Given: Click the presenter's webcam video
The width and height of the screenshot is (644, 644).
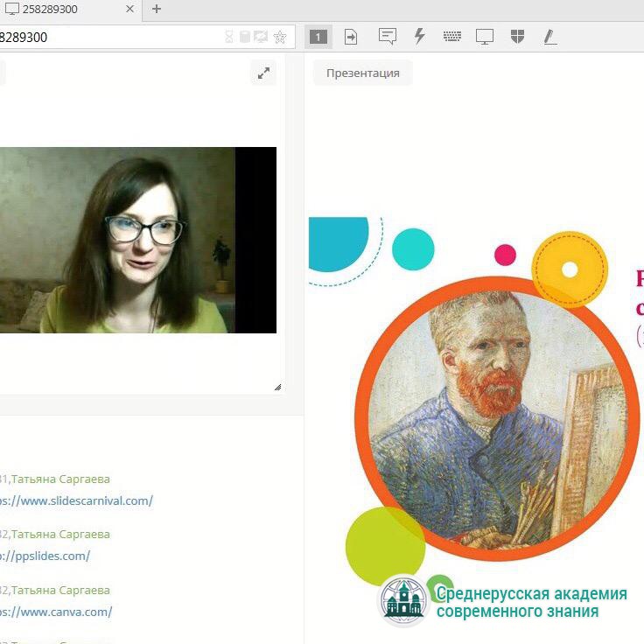Looking at the screenshot, I should click(138, 240).
